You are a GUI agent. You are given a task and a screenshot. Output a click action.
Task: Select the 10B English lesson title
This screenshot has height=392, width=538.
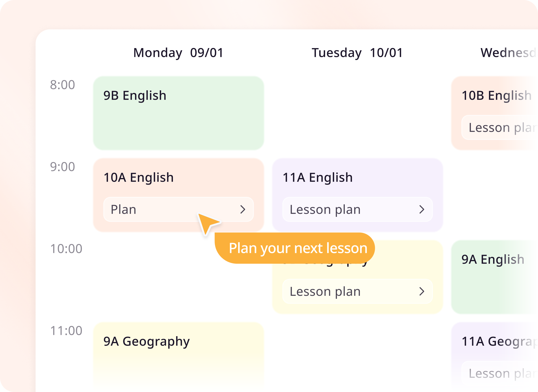[496, 95]
